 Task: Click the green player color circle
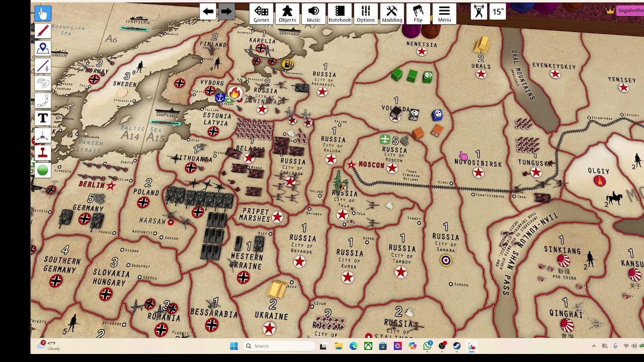[43, 170]
